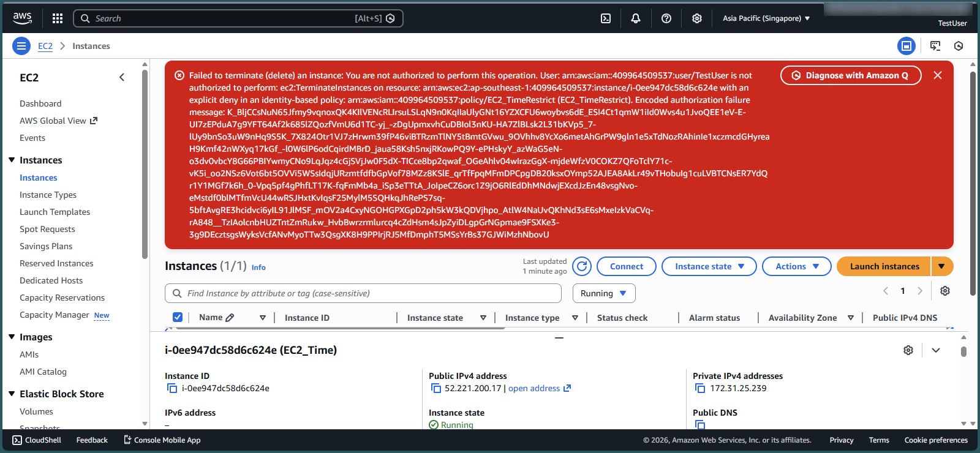Sort by Instance type column arrow
This screenshot has width=980, height=453.
pos(575,318)
